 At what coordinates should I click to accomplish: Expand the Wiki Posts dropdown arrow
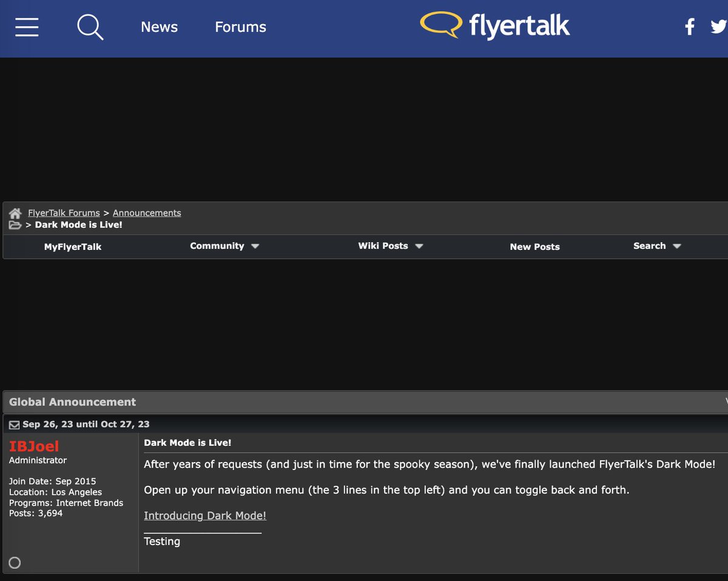pyautogui.click(x=419, y=246)
